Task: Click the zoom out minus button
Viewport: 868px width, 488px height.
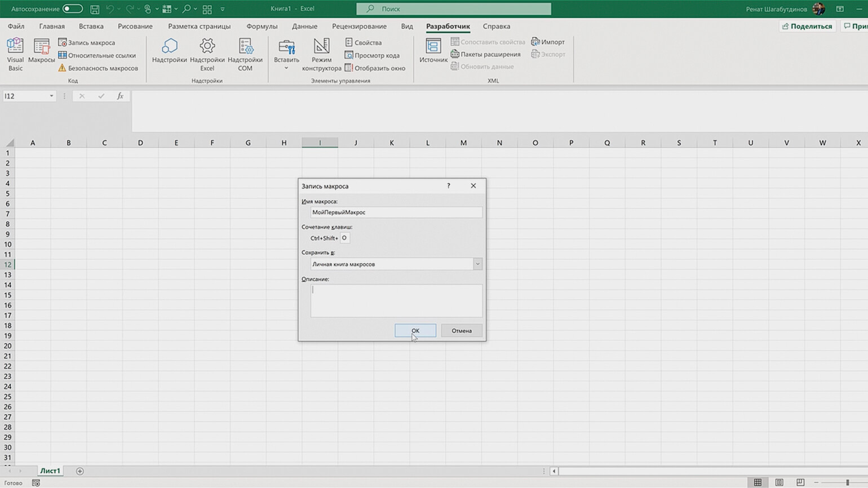Action: point(816,482)
